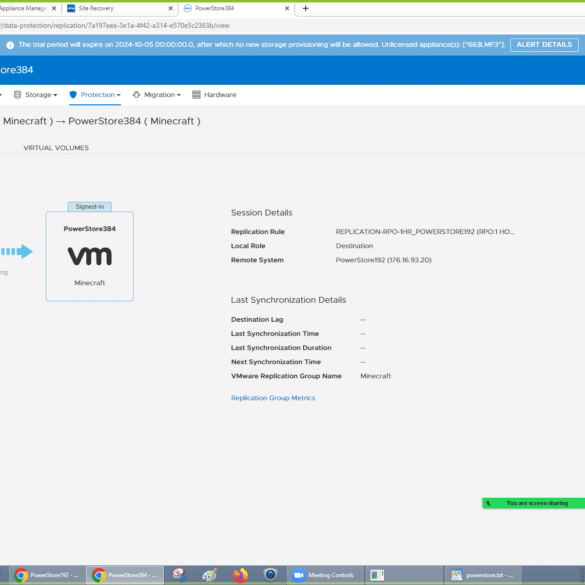Close the Site Recovery browser tab
This screenshot has height=585, width=585.
point(171,8)
